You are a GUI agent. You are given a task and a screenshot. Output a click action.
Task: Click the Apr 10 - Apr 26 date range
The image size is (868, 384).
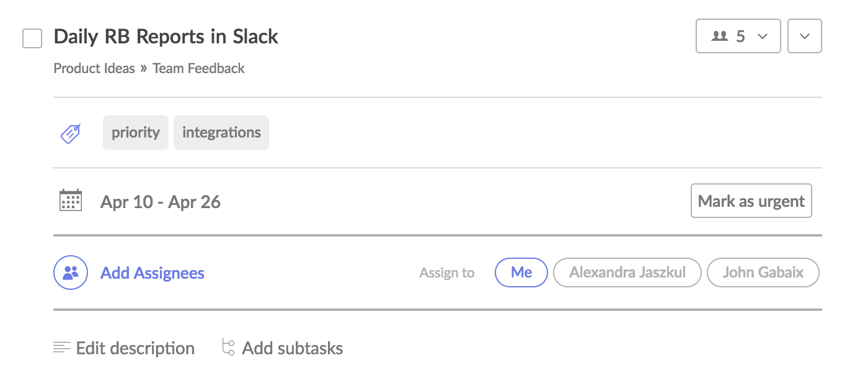[x=161, y=202]
